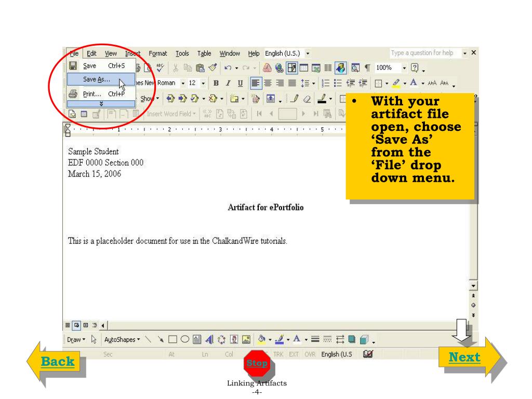This screenshot has height=399, width=532.
Task: Select the Format Painter brush icon
Action: [x=212, y=68]
